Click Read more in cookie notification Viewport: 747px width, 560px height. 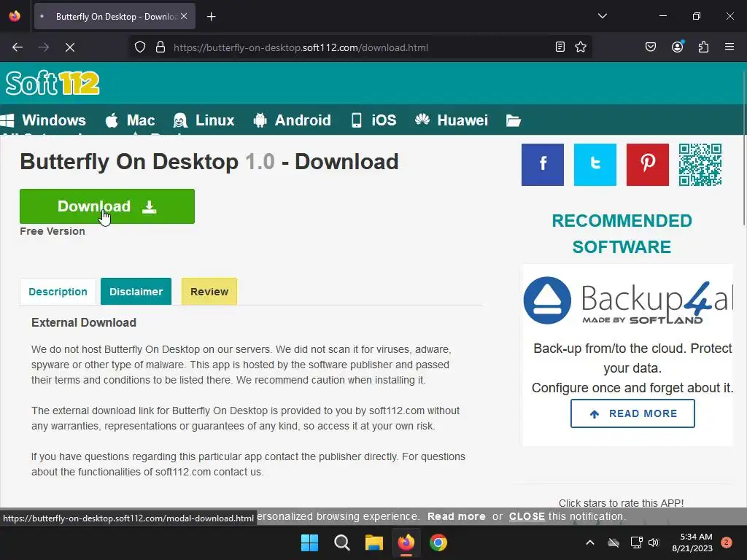(x=457, y=516)
